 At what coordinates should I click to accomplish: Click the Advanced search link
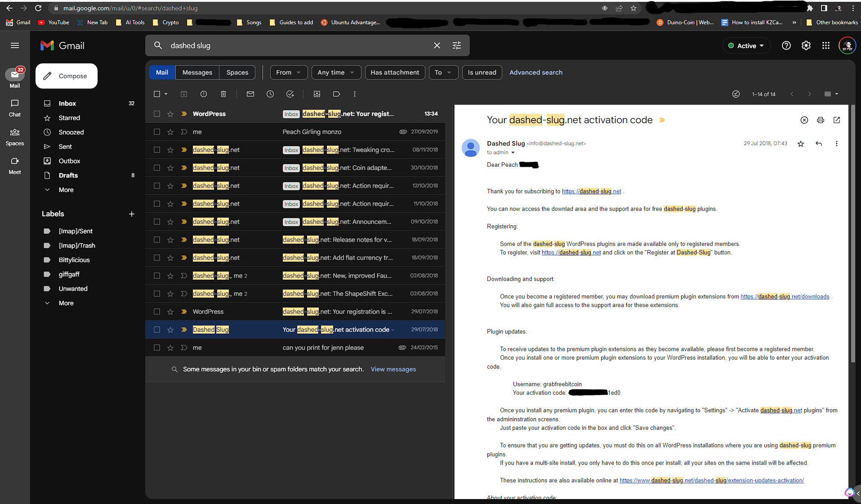[536, 72]
